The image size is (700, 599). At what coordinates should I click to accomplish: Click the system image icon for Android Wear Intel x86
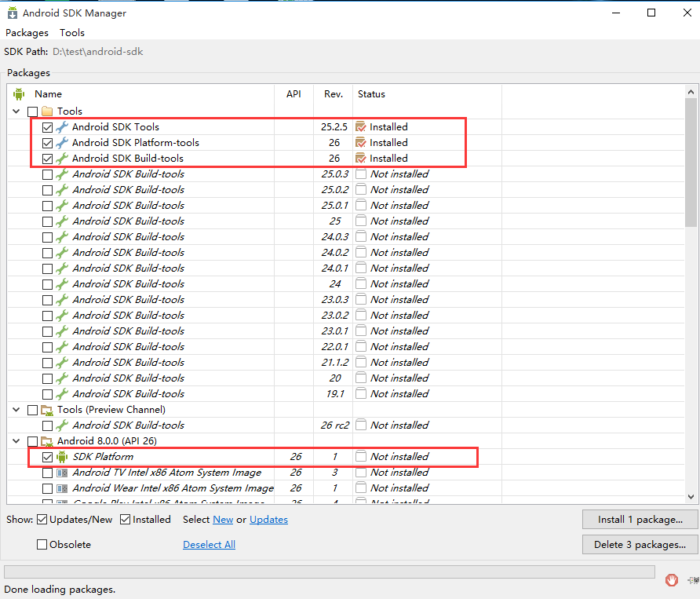pos(62,488)
